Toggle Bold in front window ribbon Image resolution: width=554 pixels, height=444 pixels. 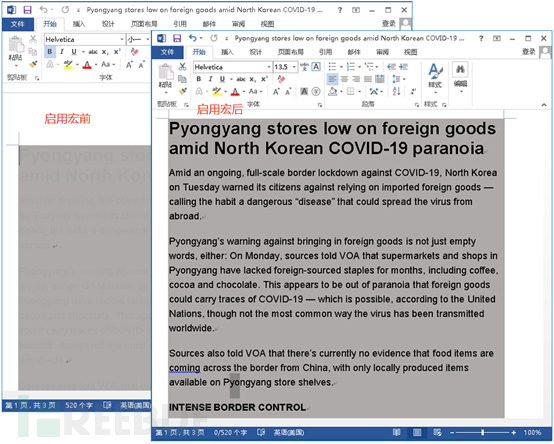[199, 79]
